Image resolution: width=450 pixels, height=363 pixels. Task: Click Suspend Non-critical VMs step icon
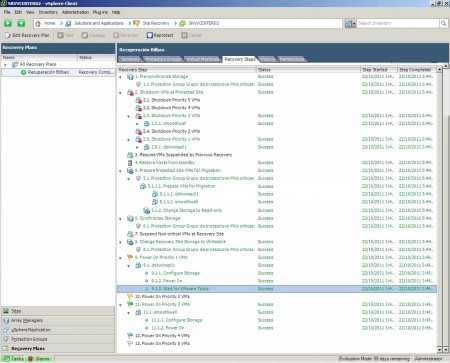coord(130,234)
